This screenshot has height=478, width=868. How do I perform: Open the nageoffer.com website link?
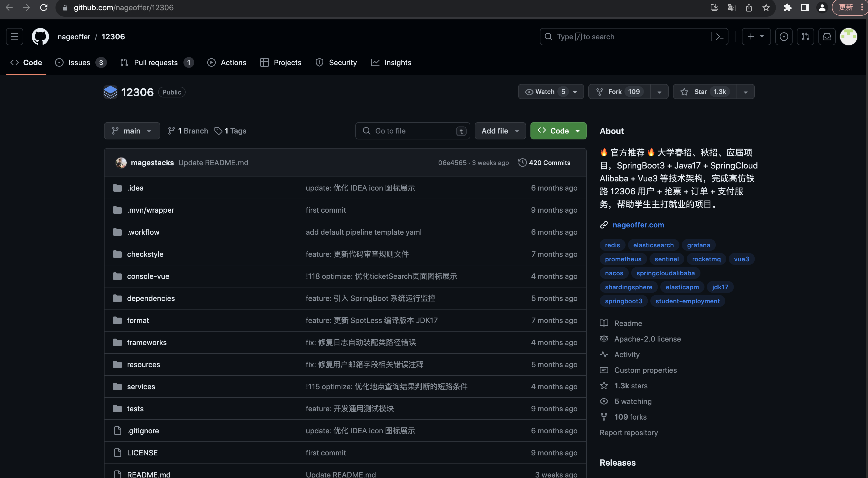click(638, 224)
